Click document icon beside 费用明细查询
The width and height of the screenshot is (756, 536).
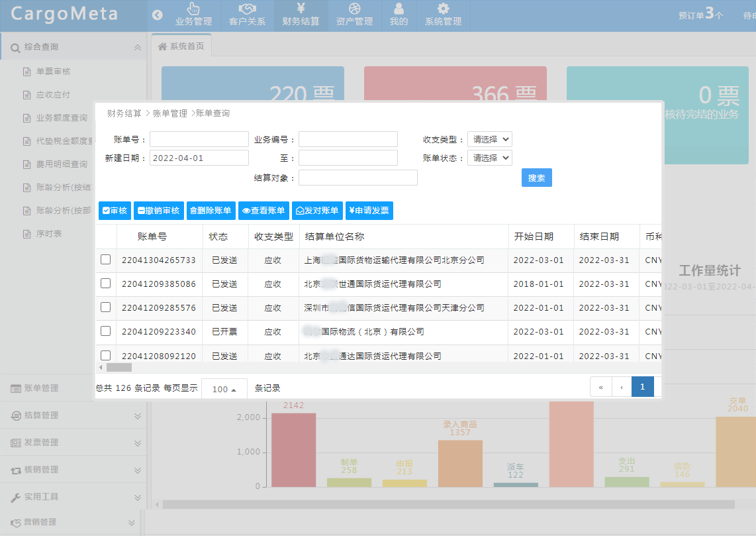27,164
